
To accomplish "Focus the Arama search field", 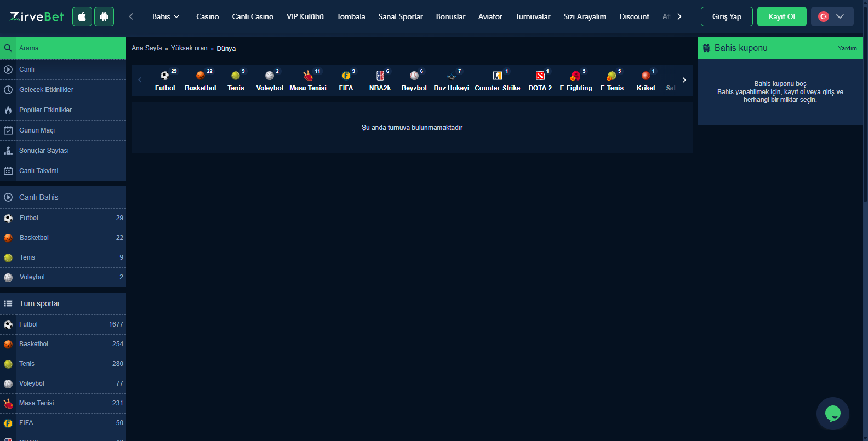I will (x=63, y=48).
